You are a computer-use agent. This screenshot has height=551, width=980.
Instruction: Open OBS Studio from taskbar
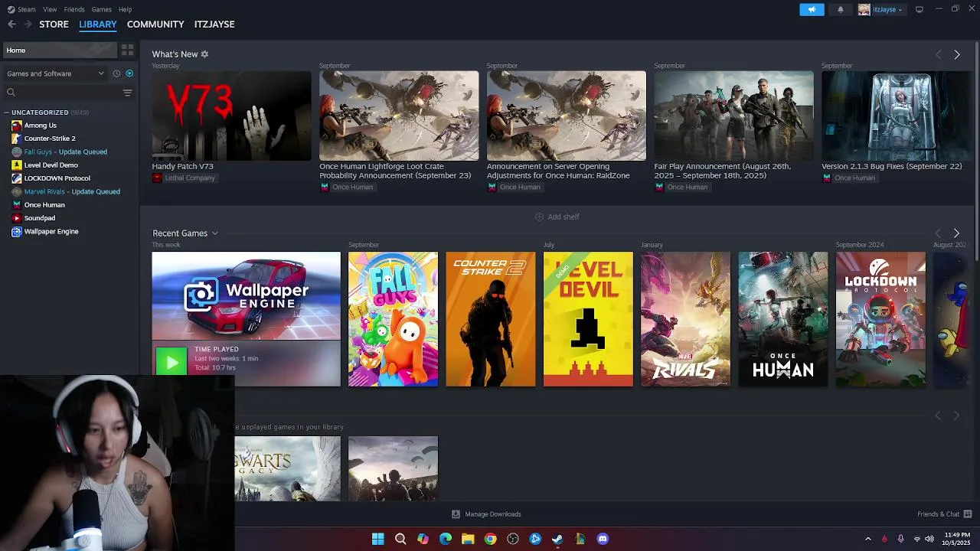tap(513, 539)
